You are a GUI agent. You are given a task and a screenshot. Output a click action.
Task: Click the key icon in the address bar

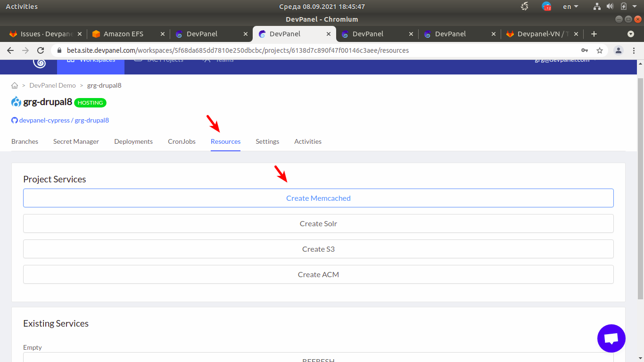[585, 50]
